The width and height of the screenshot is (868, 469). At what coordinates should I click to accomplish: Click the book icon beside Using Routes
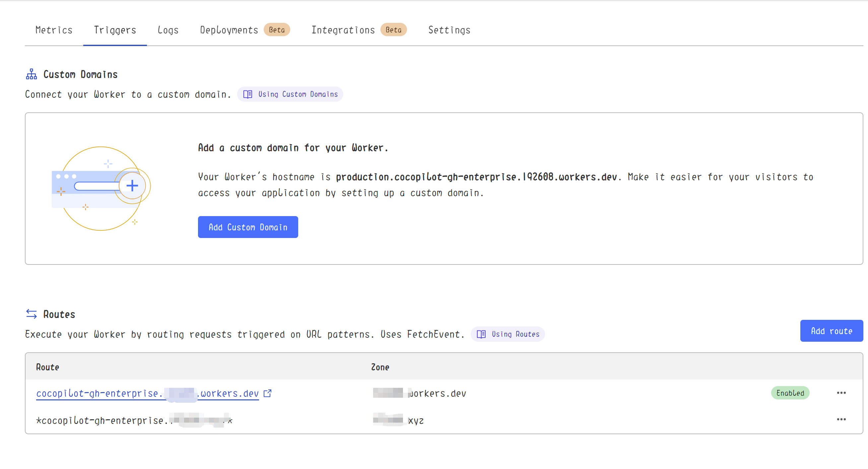tap(481, 334)
